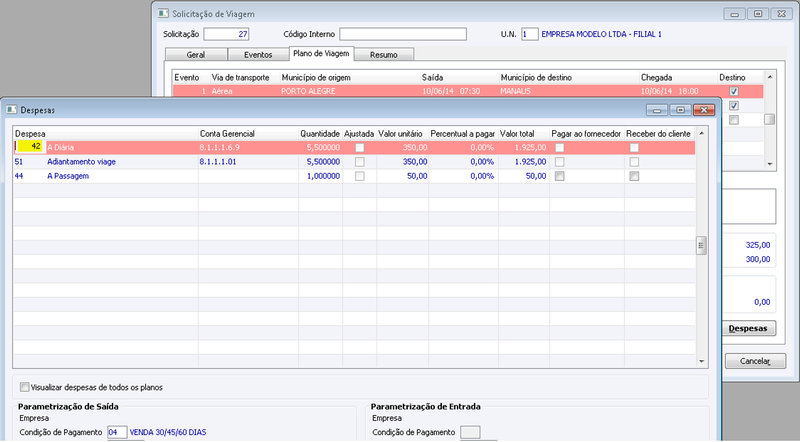Click PORTO ALEGRE in the event row

tap(308, 91)
